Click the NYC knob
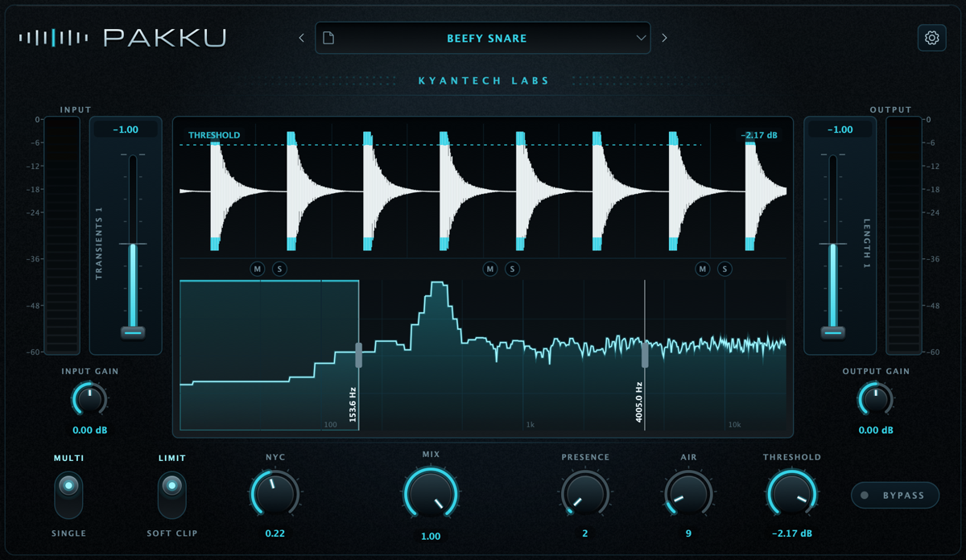The width and height of the screenshot is (966, 560). click(275, 495)
